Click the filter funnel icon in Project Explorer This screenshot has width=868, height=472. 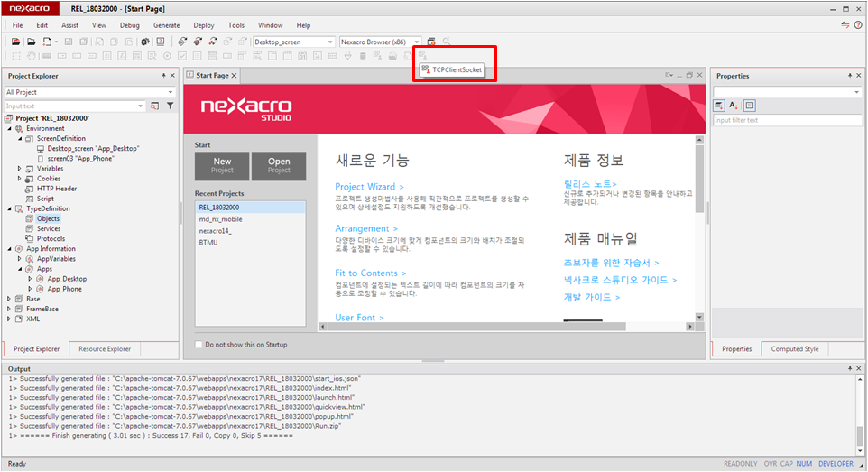click(169, 106)
